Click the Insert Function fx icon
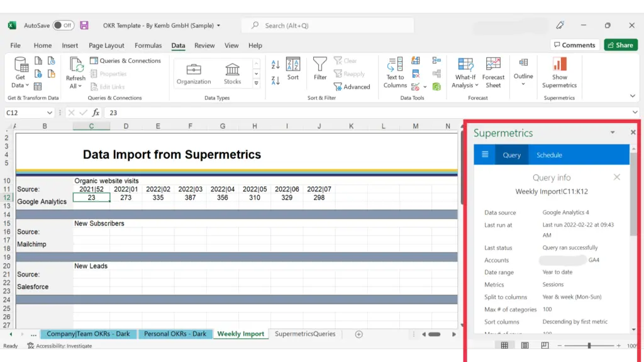644x362 pixels. click(x=96, y=112)
